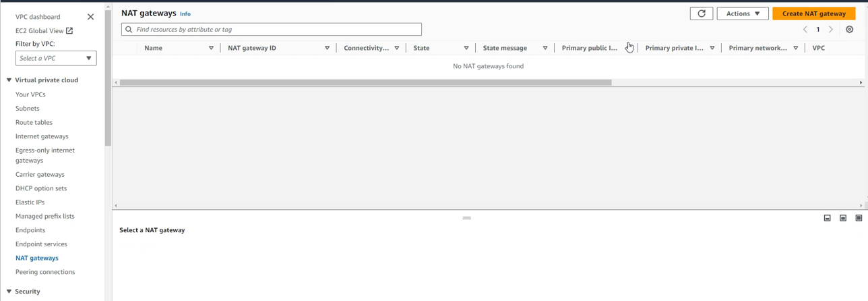Open table preferences gear icon
This screenshot has height=301, width=868.
click(x=849, y=30)
